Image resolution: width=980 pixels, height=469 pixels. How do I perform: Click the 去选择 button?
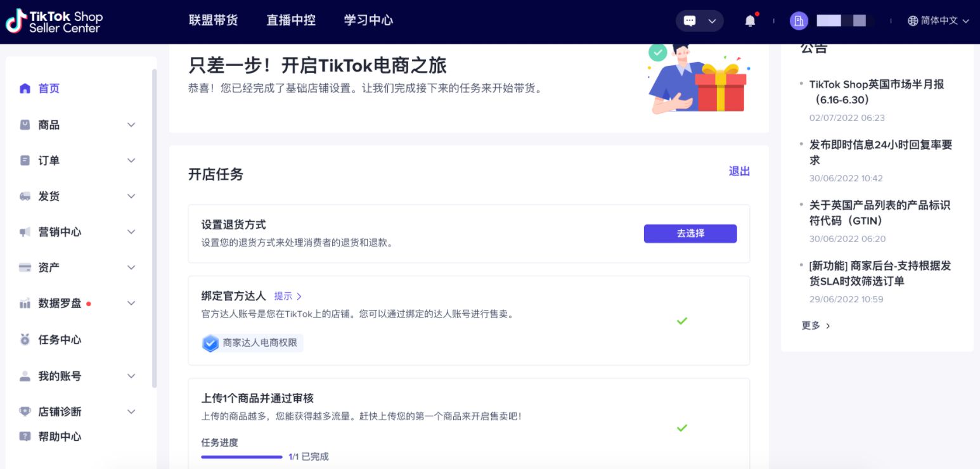pos(690,233)
